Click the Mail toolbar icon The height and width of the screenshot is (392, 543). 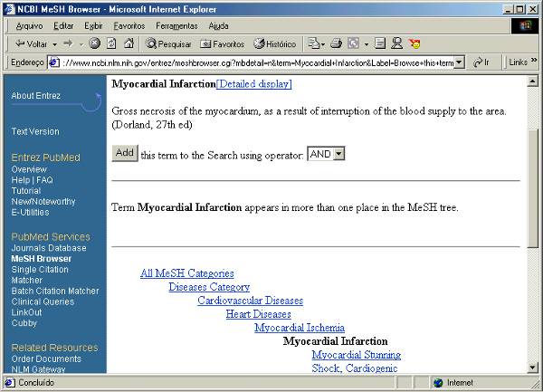click(x=316, y=43)
